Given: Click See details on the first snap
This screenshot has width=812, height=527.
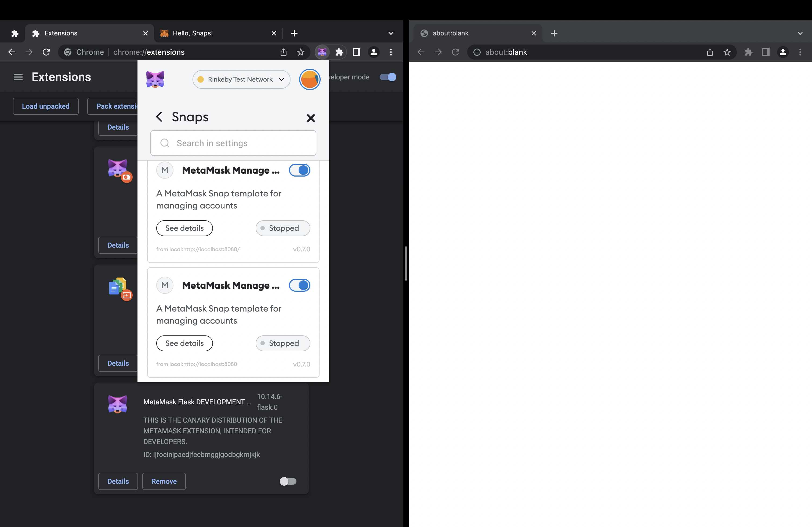Looking at the screenshot, I should (x=184, y=228).
